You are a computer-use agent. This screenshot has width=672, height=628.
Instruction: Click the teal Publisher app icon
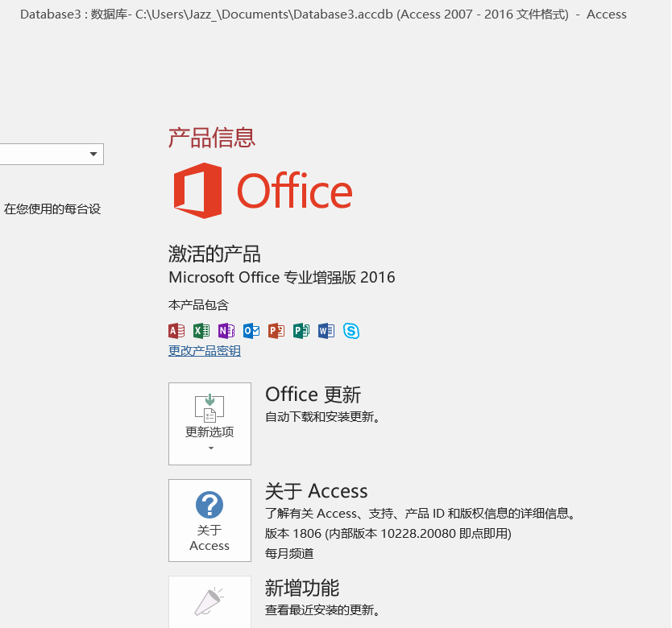(301, 331)
